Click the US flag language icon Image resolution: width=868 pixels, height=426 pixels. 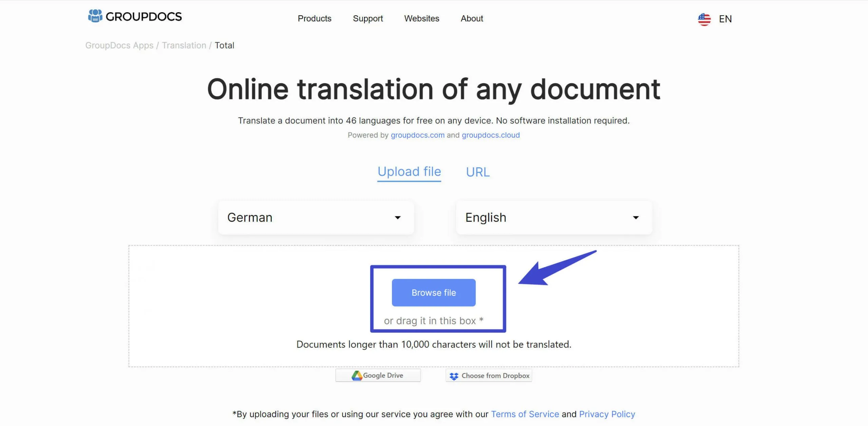point(705,18)
